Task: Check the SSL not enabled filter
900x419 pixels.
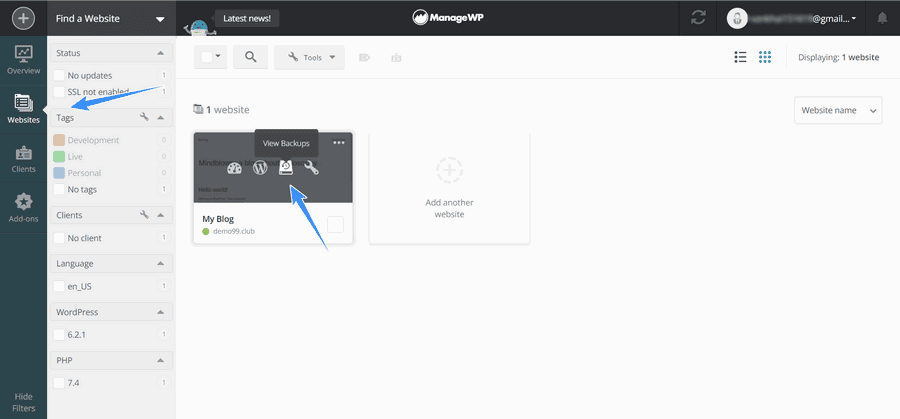Action: click(x=59, y=92)
